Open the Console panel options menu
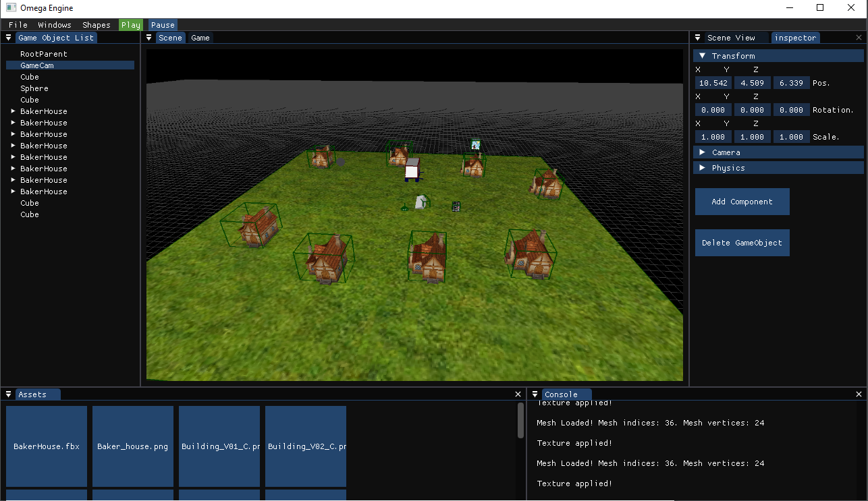This screenshot has width=868, height=501. click(x=534, y=394)
